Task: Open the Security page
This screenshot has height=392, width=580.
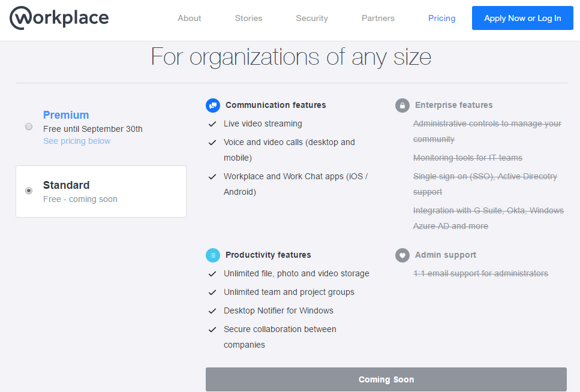Action: [x=311, y=18]
